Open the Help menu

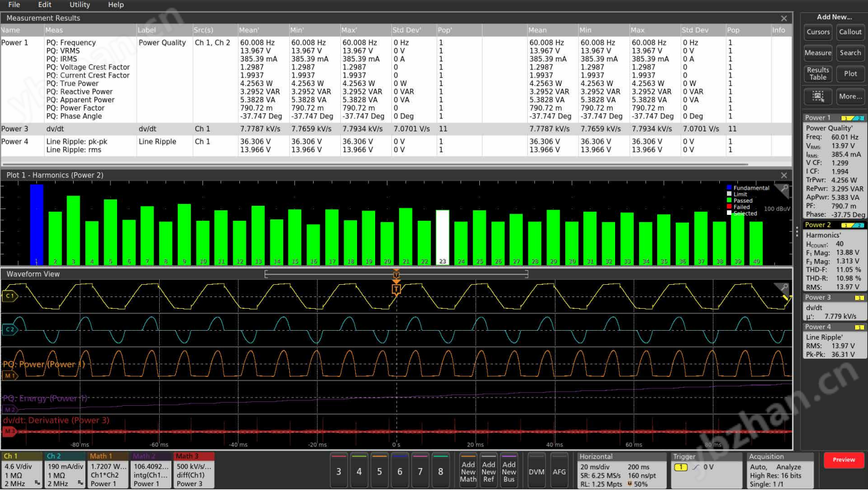(116, 5)
